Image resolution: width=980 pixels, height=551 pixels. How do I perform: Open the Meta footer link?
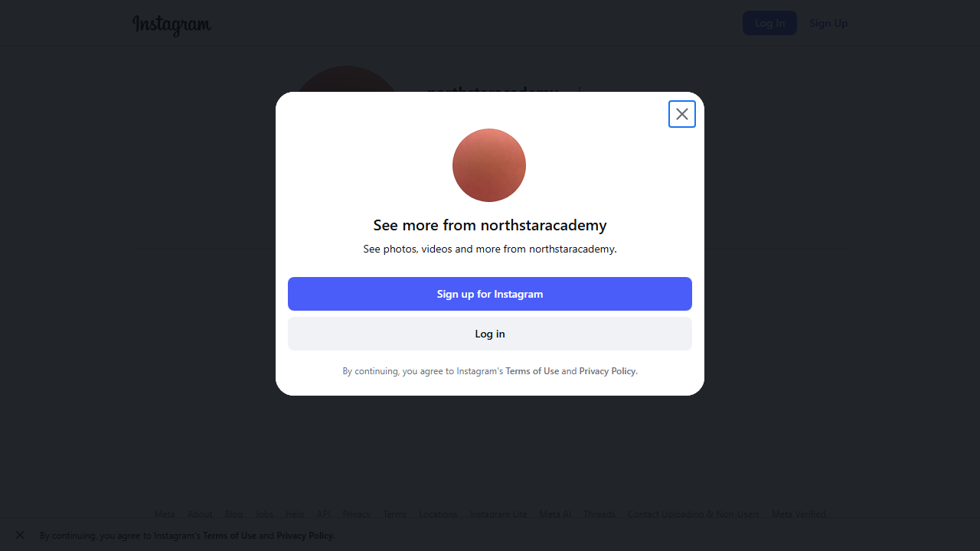[x=165, y=514]
